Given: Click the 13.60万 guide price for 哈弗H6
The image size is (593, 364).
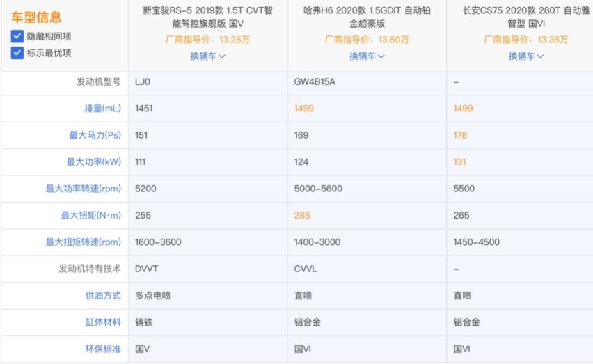Looking at the screenshot, I should (395, 40).
